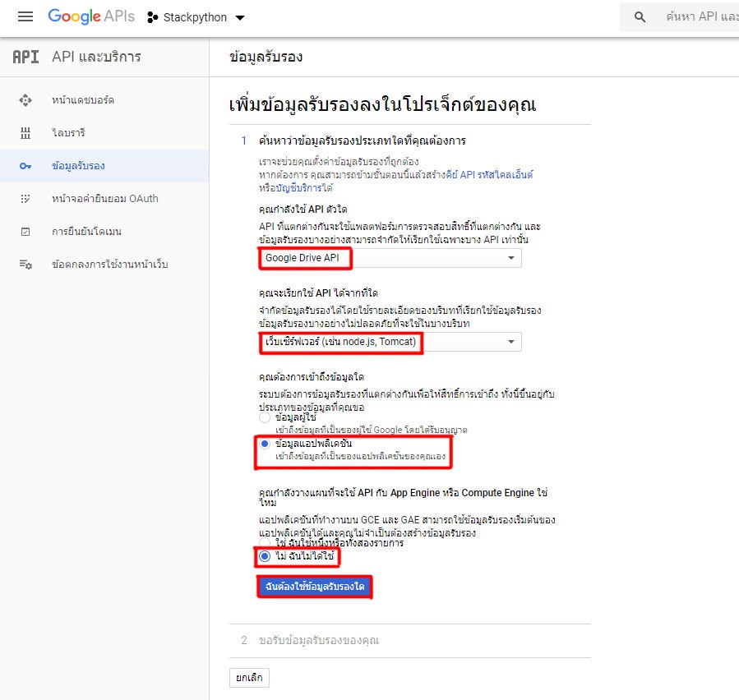Screen dimensions: 739x700
Task: Choose the ไม่ ฉันไม่ได้ใช้ radio
Action: pyautogui.click(x=265, y=556)
